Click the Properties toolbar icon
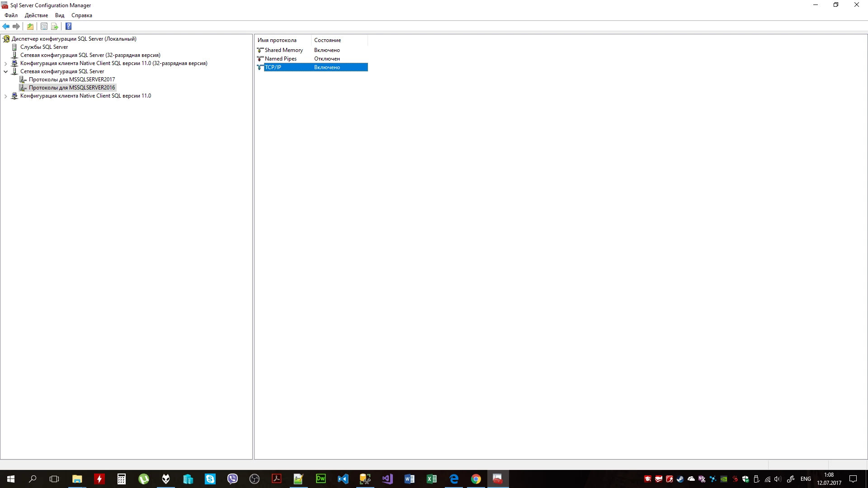The width and height of the screenshot is (868, 488). (44, 26)
